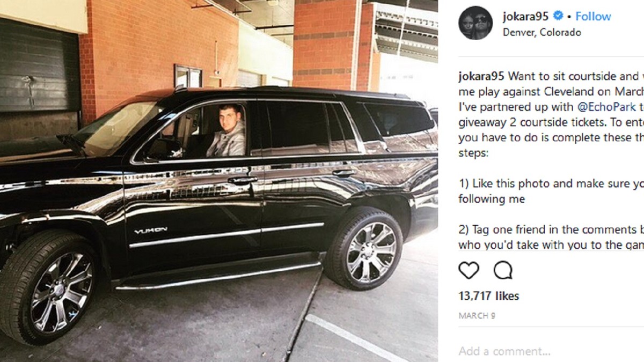This screenshot has height=362, width=644.
Task: Open the Denver, Colorado location tag
Action: (x=542, y=32)
